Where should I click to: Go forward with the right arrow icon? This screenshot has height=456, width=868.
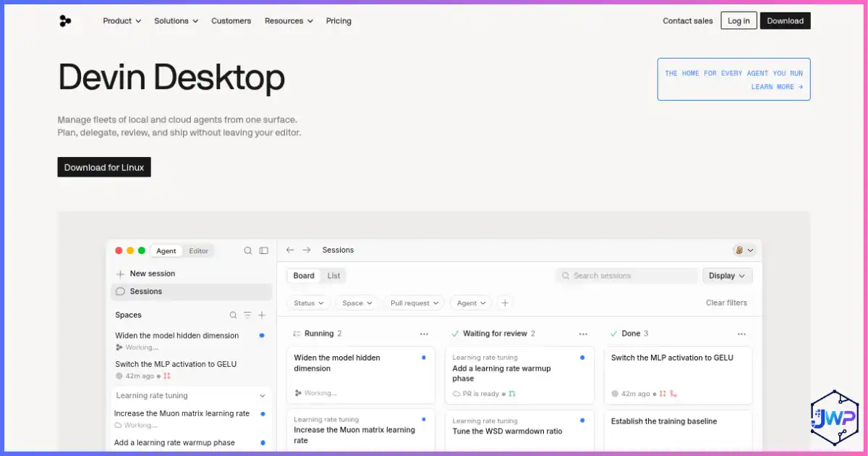[307, 250]
